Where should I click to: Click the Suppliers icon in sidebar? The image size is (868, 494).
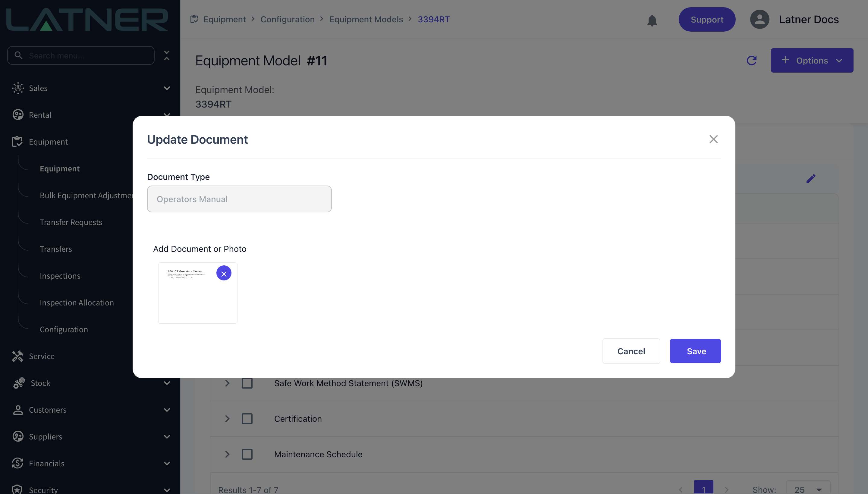[x=18, y=437]
